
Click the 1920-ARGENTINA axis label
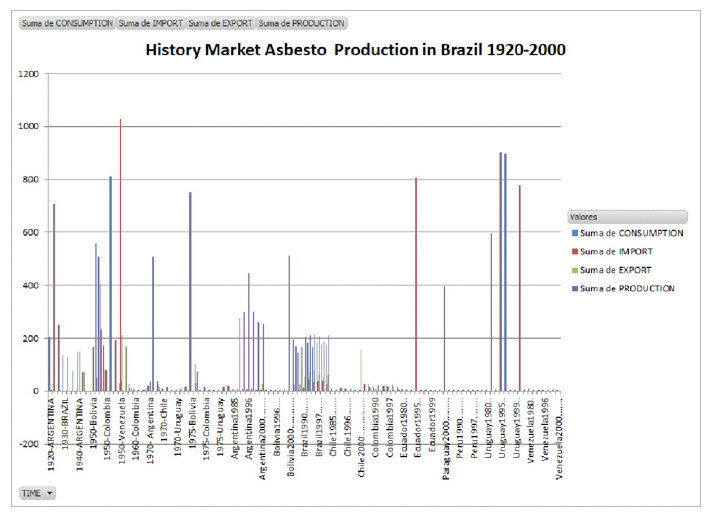coord(52,424)
